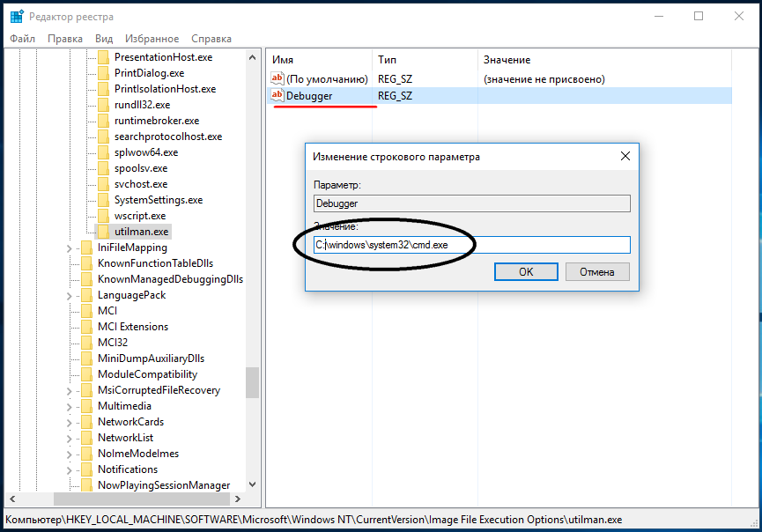762x532 pixels.
Task: Expand the NetworkCards tree node
Action: [69, 423]
